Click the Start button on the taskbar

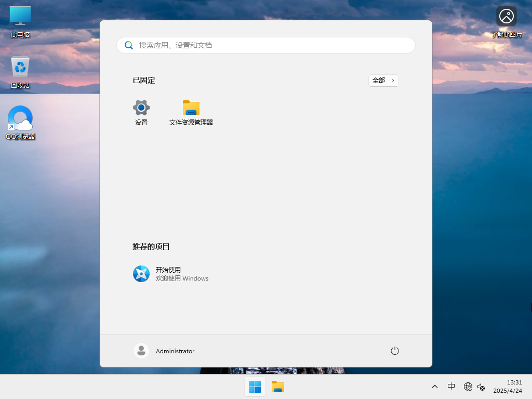255,387
